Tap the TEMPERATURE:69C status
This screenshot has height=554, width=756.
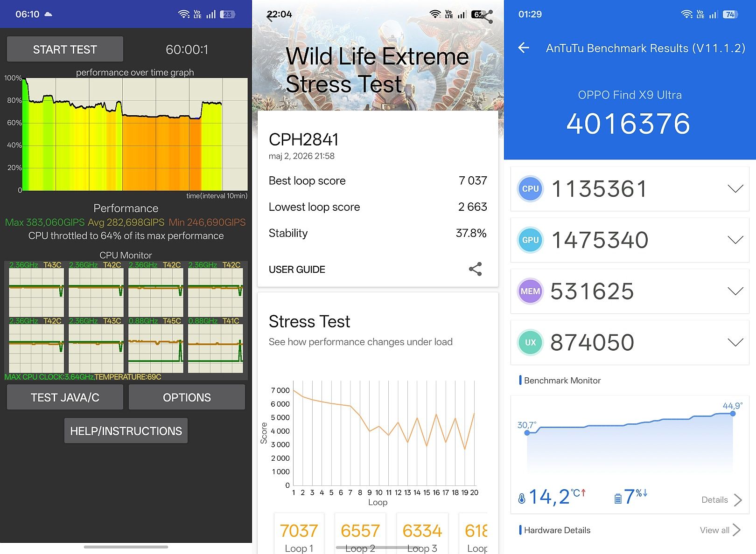tap(128, 377)
